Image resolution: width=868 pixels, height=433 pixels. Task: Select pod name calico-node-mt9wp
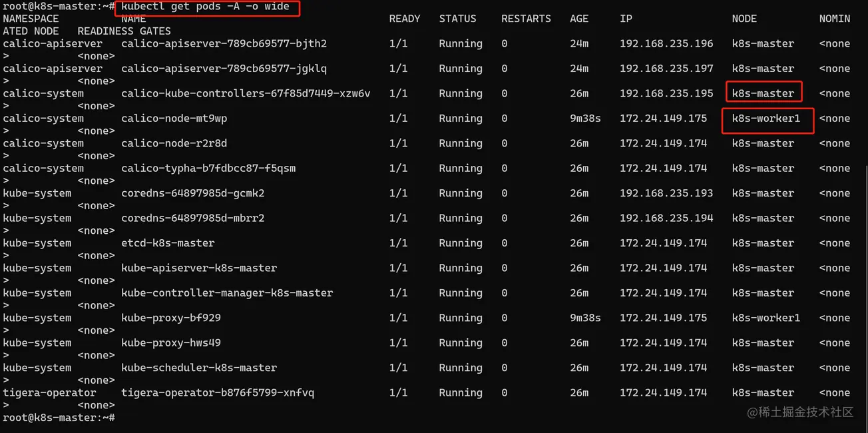coord(174,119)
